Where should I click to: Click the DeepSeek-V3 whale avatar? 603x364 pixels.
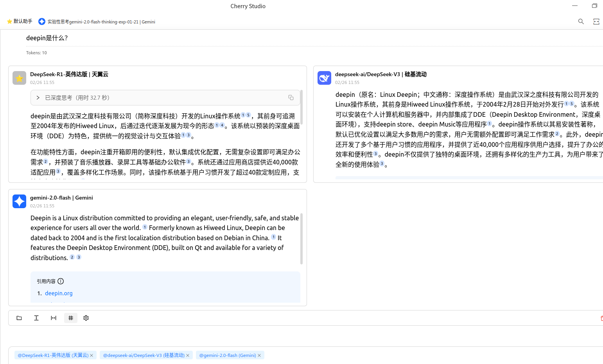click(x=324, y=78)
